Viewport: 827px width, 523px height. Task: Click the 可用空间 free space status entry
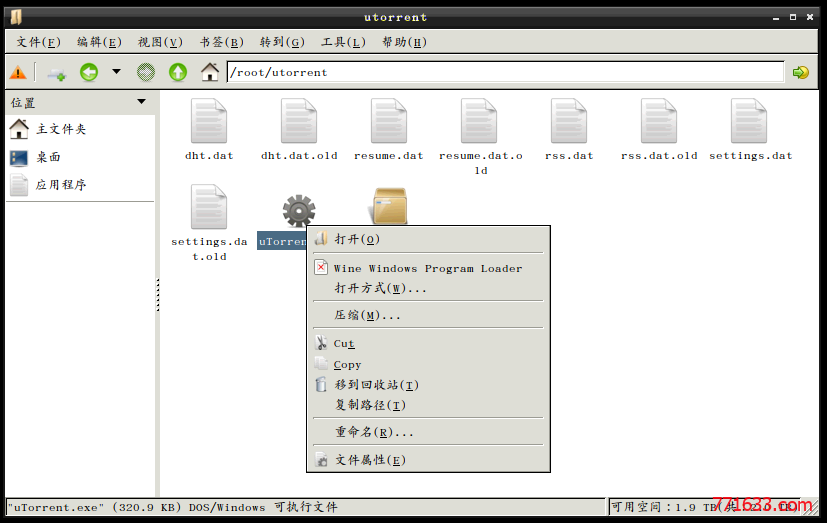point(704,507)
